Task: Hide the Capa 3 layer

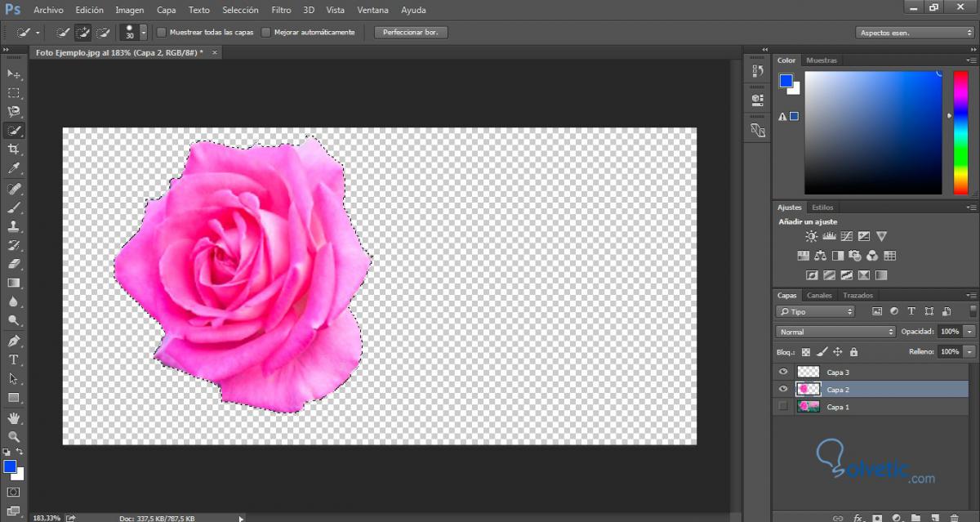Action: click(x=784, y=372)
